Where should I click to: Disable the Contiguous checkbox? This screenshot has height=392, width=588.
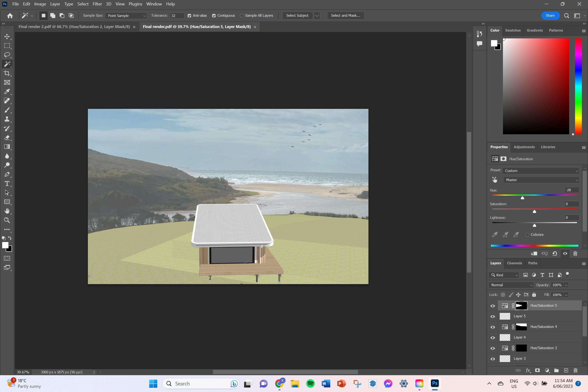tap(214, 16)
